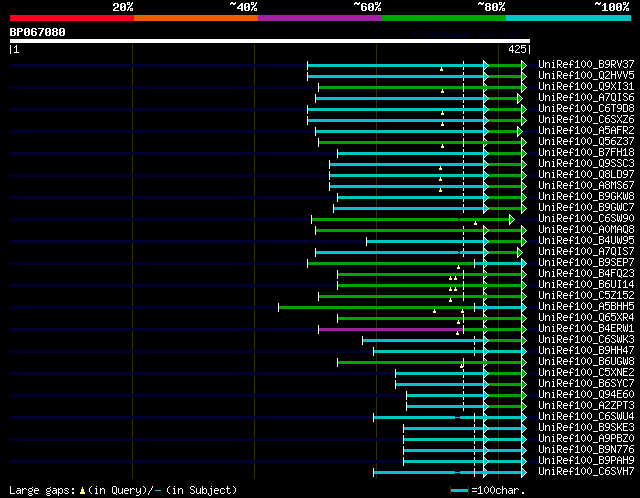Choose the UniRef100_C5Z152 hit name

pyautogui.click(x=586, y=296)
